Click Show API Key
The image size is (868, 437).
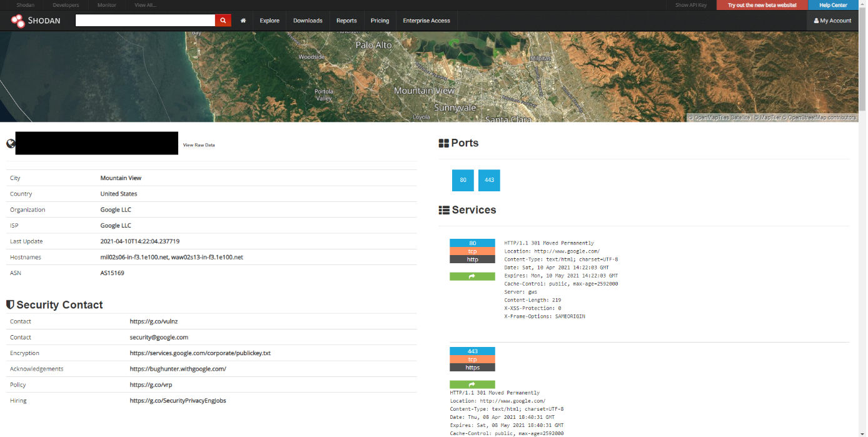click(691, 5)
